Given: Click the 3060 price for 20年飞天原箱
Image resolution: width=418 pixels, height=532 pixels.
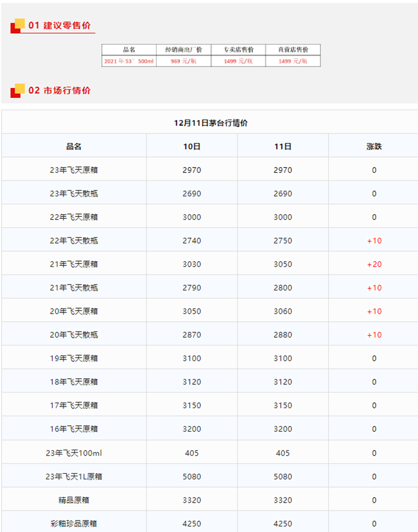Looking at the screenshot, I should [x=283, y=311].
